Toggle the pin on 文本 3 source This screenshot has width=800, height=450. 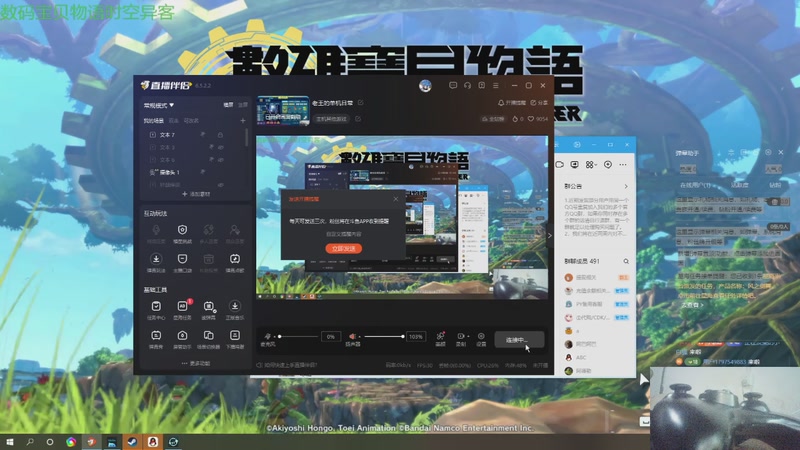tap(211, 147)
